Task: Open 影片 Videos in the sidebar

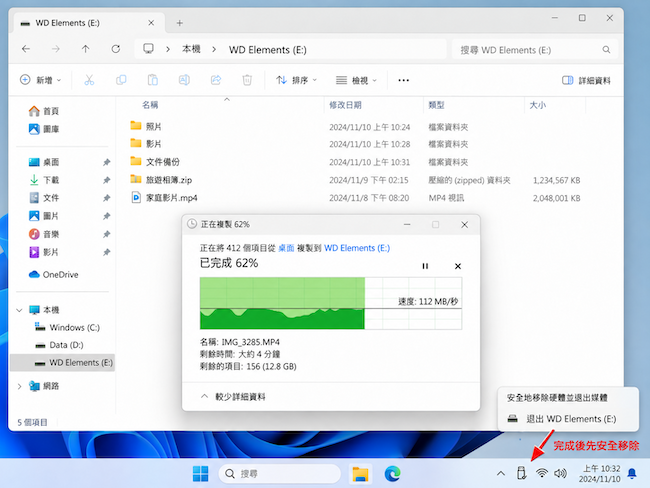Action: click(44, 252)
